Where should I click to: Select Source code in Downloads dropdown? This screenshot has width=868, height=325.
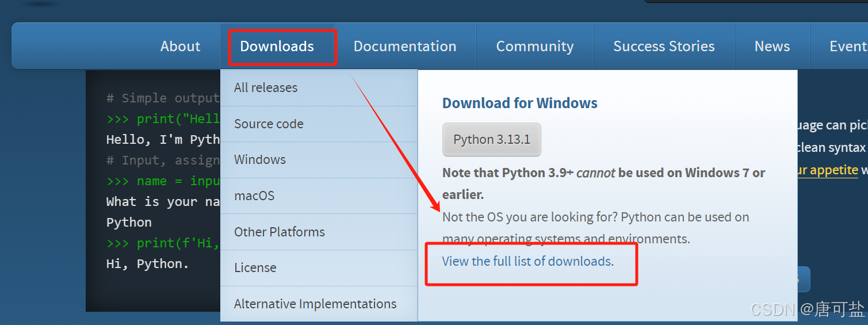(319, 124)
